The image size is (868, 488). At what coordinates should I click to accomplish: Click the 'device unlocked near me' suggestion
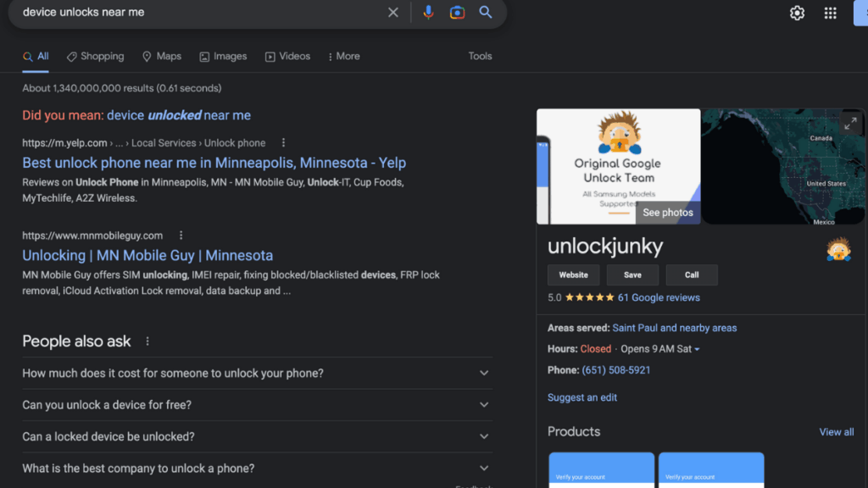[179, 115]
